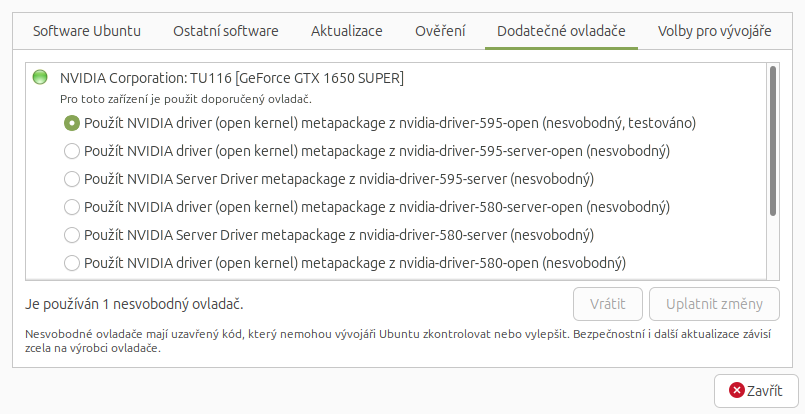Viewport: 805px width, 414px height.
Task: Select the Dodatečné ovladače tab
Action: tap(561, 31)
